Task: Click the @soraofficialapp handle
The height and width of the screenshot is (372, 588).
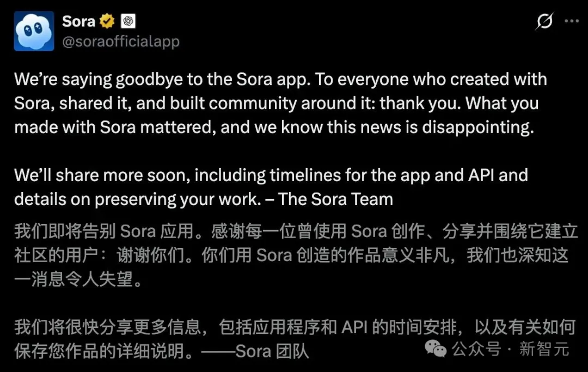Action: coord(121,41)
